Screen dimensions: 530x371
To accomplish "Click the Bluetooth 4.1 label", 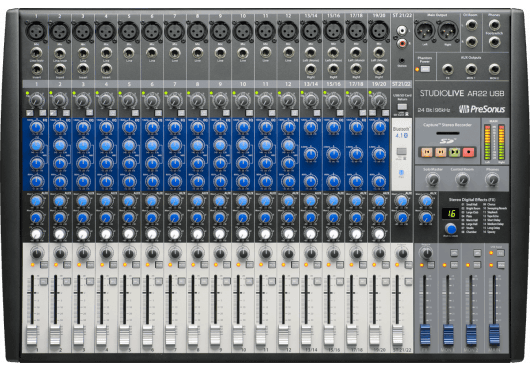I will (402, 132).
